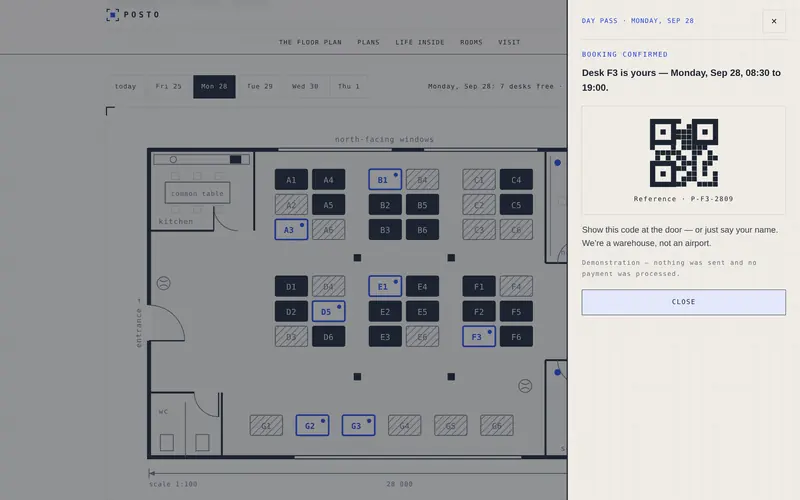The height and width of the screenshot is (500, 800).
Task: Choose the free desk G3
Action: [x=359, y=425]
